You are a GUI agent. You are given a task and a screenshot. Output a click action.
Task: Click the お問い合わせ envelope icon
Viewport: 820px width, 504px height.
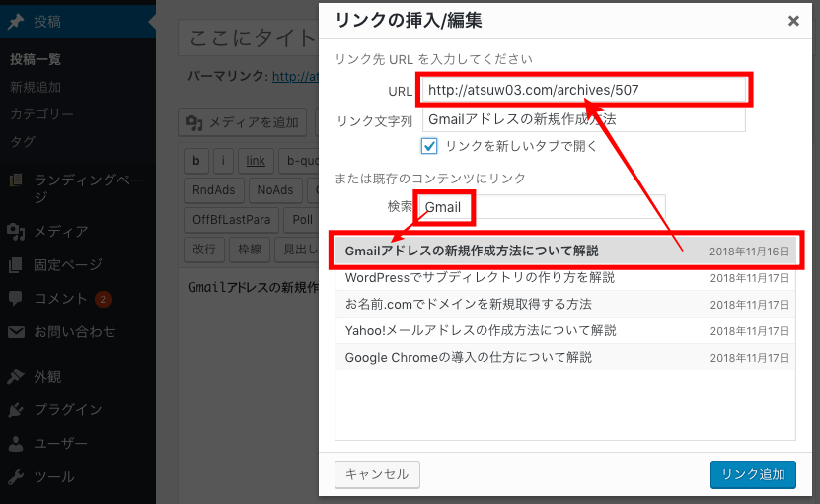16,332
